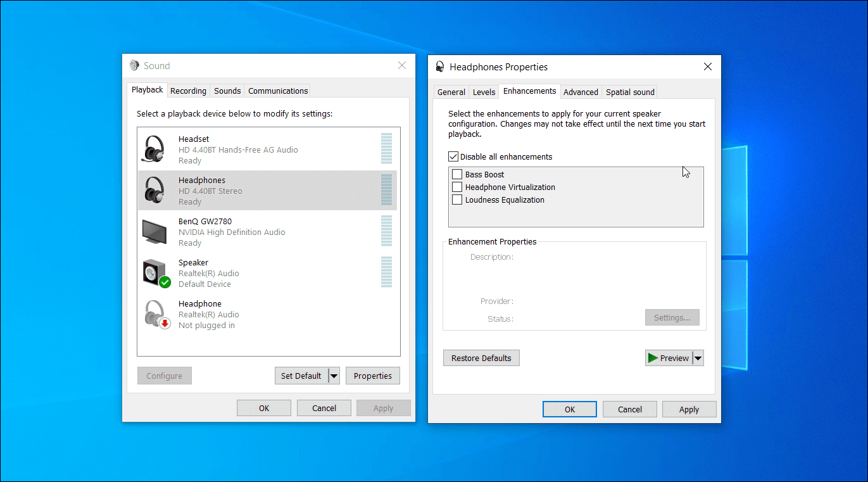The image size is (868, 482).
Task: Switch to the Recording tab
Action: pos(188,90)
